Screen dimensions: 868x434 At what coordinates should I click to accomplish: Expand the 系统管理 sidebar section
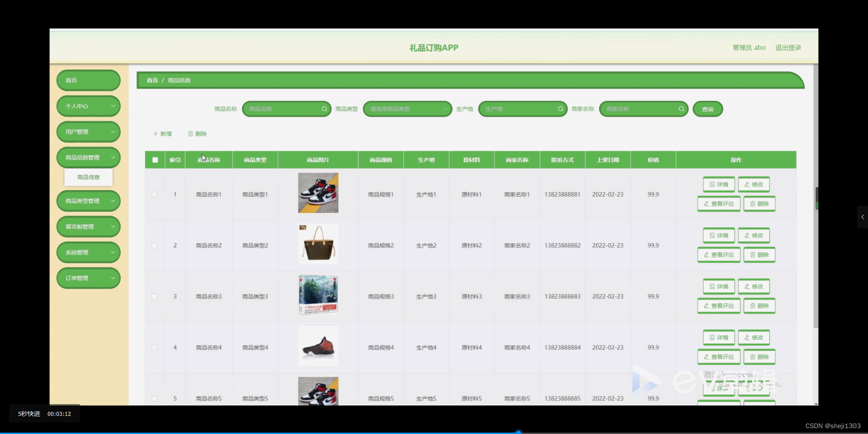click(x=88, y=252)
